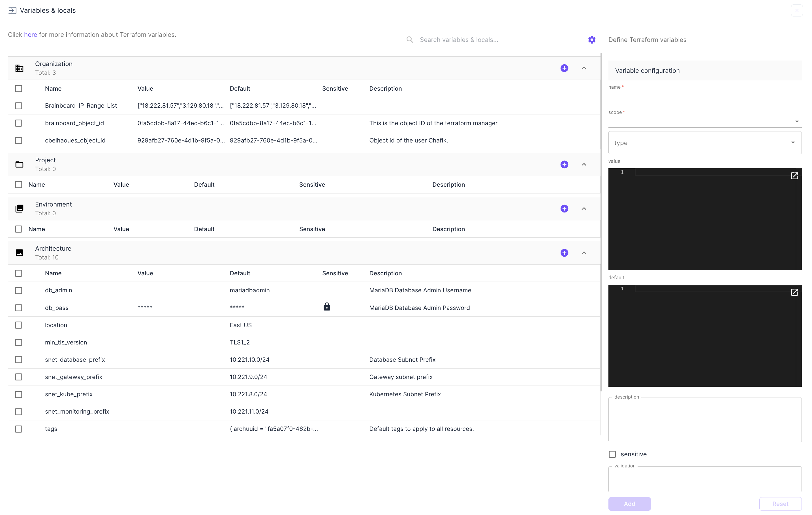Image resolution: width=812 pixels, height=515 pixels.
Task: Collapse the Organization section
Action: tap(584, 68)
